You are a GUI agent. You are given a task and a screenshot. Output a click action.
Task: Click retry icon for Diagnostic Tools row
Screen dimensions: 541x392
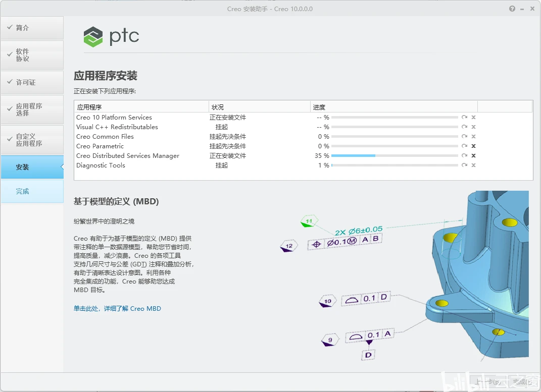[464, 165]
